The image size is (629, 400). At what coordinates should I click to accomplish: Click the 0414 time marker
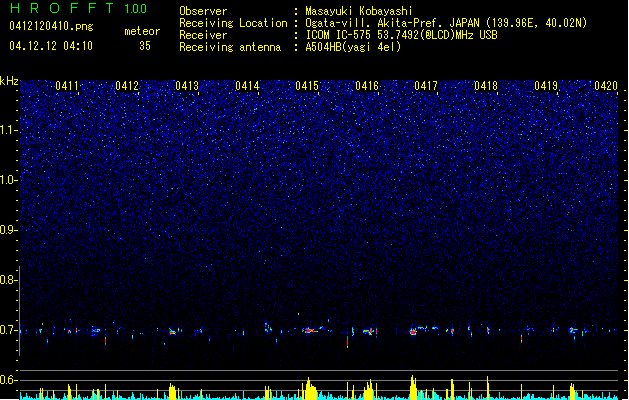[247, 86]
